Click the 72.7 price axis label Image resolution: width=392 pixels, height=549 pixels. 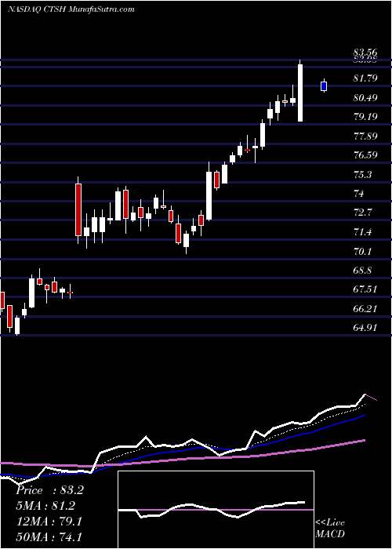click(362, 213)
